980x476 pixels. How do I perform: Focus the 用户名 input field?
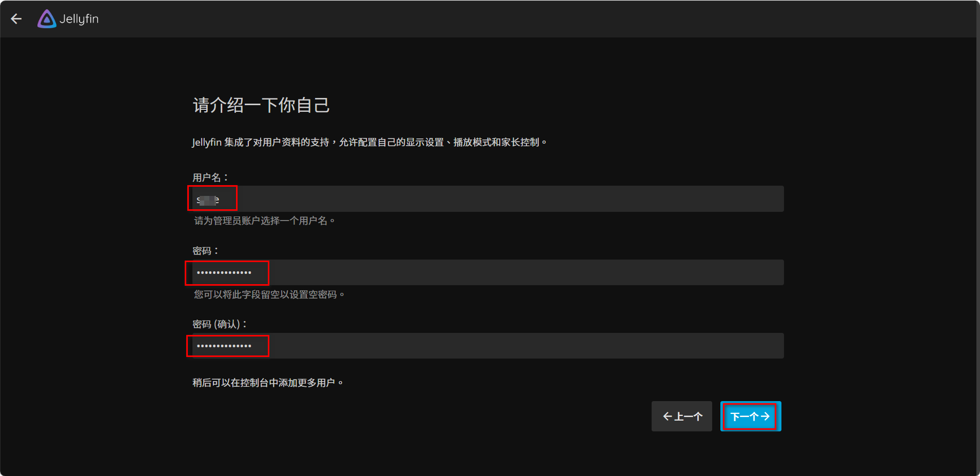click(x=487, y=199)
